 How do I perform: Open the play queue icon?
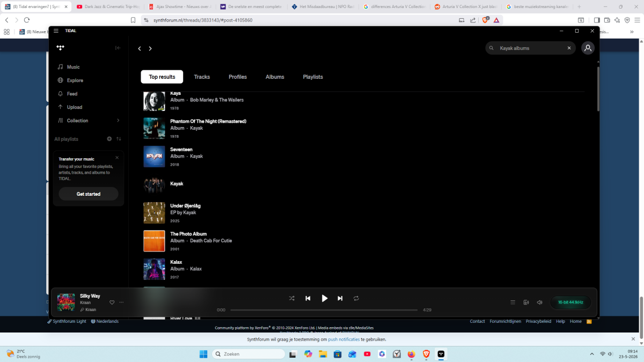513,302
